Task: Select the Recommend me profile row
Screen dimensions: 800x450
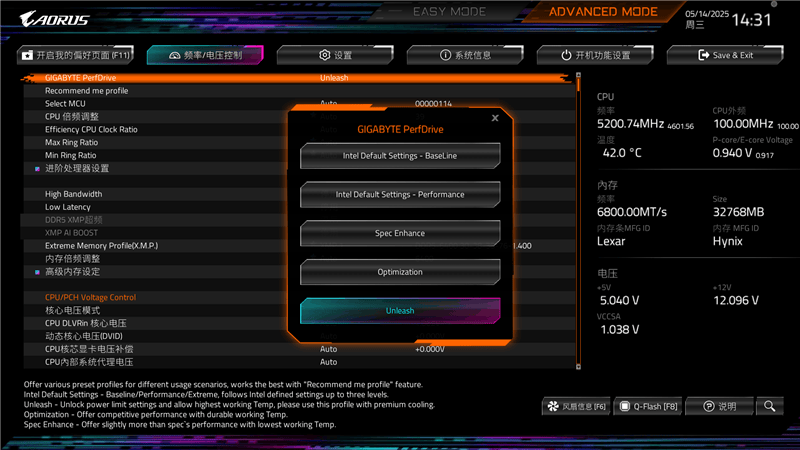Action: click(x=298, y=91)
